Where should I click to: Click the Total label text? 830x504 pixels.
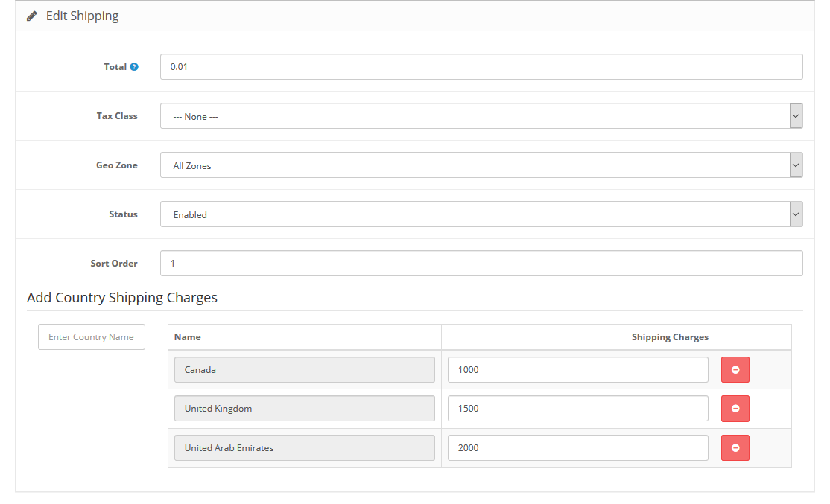tap(115, 67)
